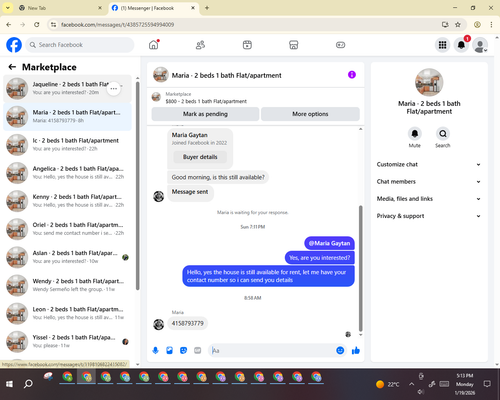Click the taskbar clock showing 5:13 PM

pyautogui.click(x=465, y=384)
